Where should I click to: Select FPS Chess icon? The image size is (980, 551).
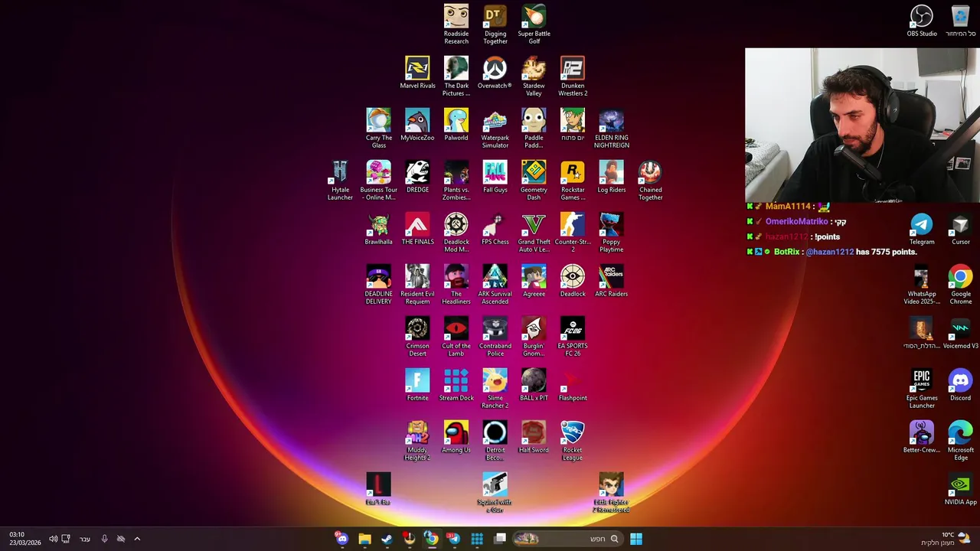click(495, 229)
